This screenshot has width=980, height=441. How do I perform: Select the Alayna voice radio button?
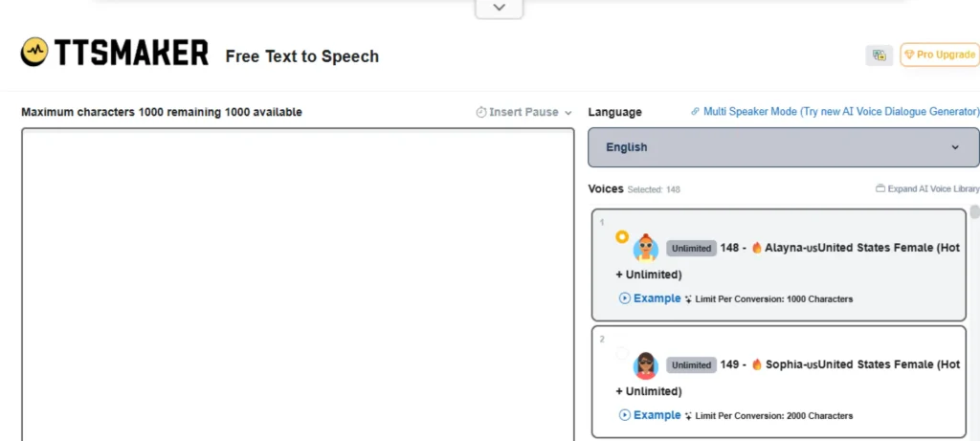(x=622, y=236)
